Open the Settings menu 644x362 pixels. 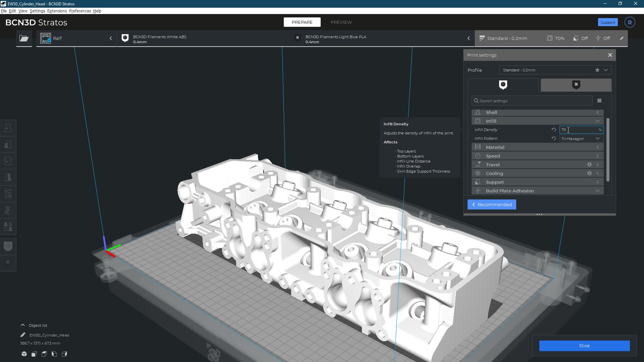tap(37, 11)
